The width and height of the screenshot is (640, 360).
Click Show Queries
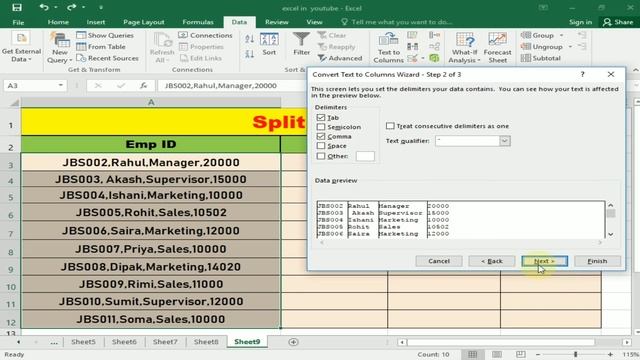(105, 36)
